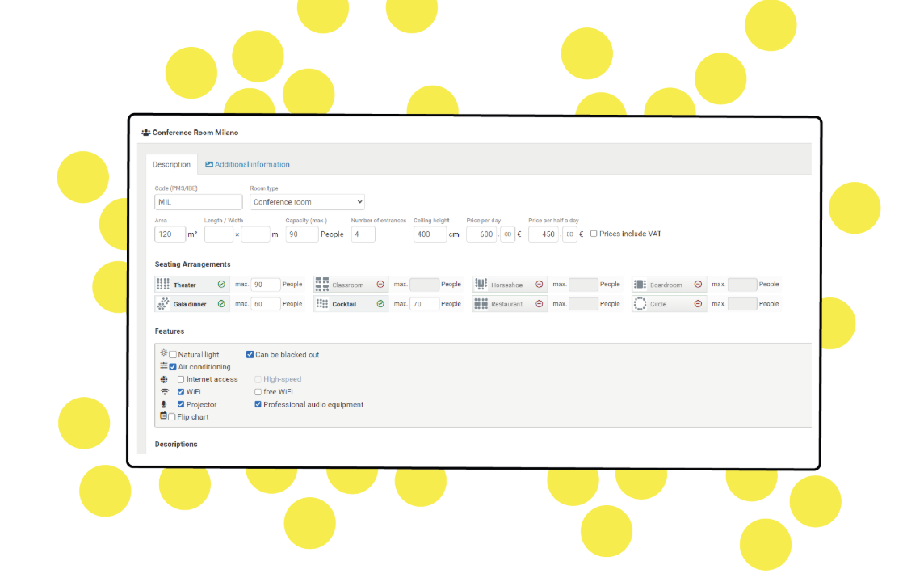Click the Gala dinner seating icon
This screenshot has height=578, width=924.
pos(162,304)
